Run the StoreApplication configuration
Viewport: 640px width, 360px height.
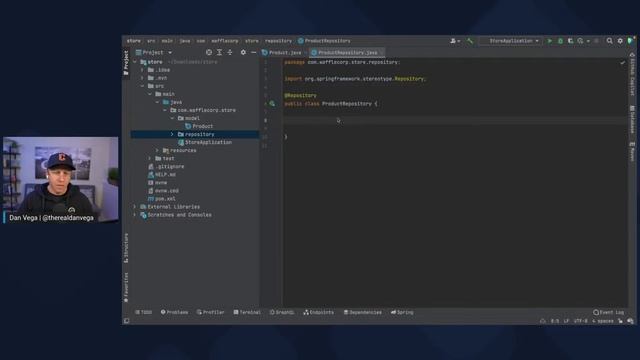point(550,41)
